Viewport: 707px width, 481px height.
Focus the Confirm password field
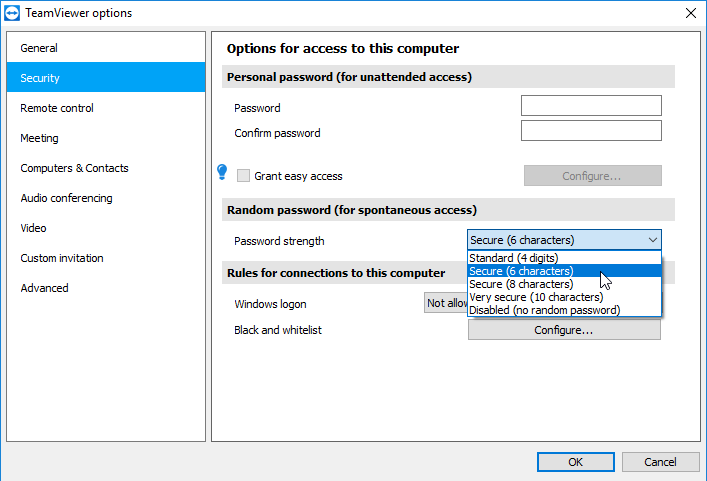click(591, 131)
